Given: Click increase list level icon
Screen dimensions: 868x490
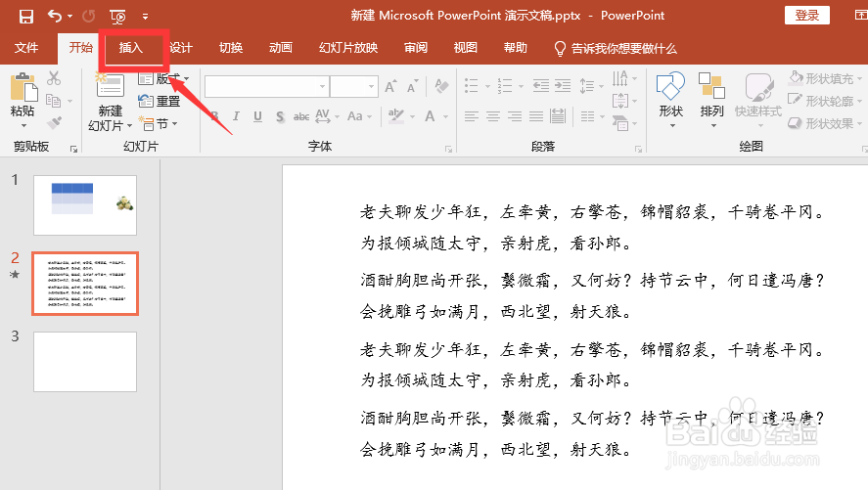Looking at the screenshot, I should point(563,86).
